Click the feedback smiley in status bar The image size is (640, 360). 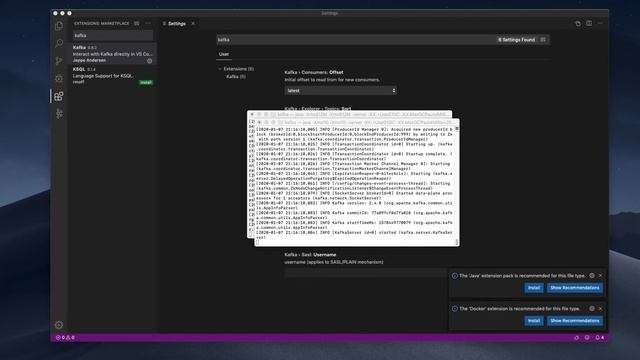(x=587, y=338)
